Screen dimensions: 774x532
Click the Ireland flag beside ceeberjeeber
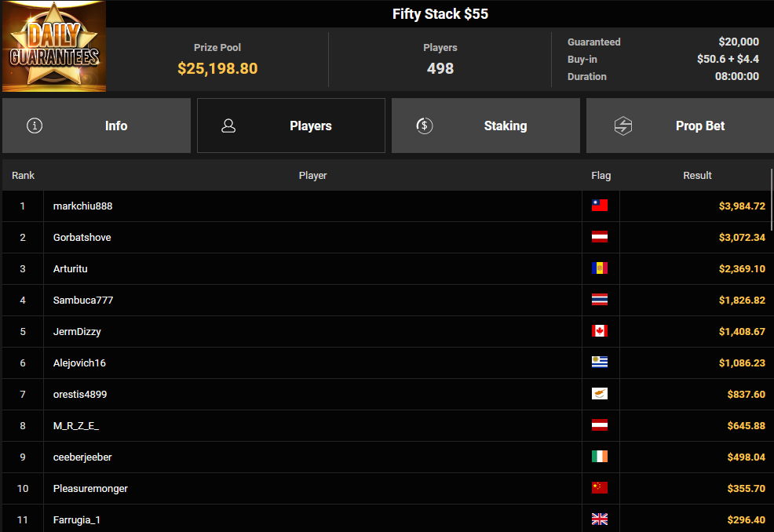click(600, 457)
